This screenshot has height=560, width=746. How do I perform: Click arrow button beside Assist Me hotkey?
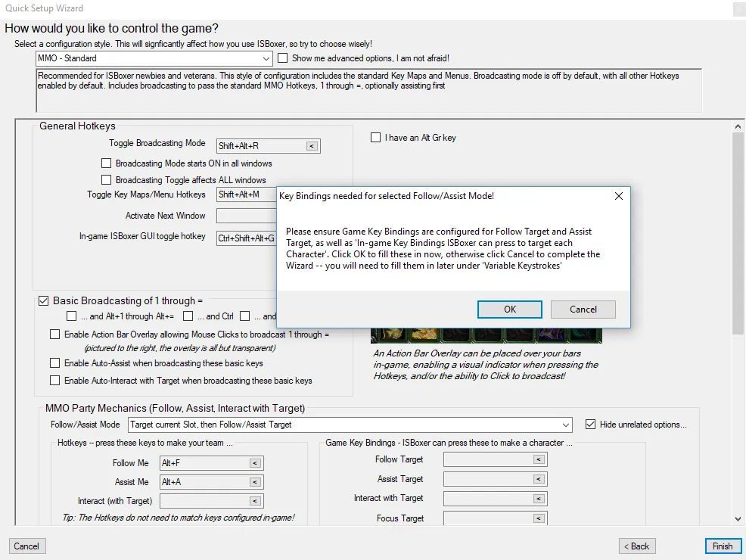254,482
